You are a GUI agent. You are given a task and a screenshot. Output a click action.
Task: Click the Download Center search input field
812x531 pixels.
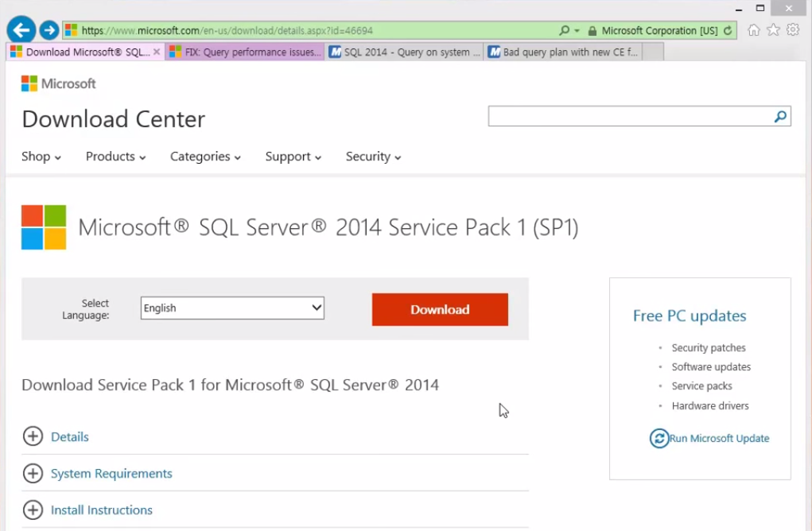(630, 117)
